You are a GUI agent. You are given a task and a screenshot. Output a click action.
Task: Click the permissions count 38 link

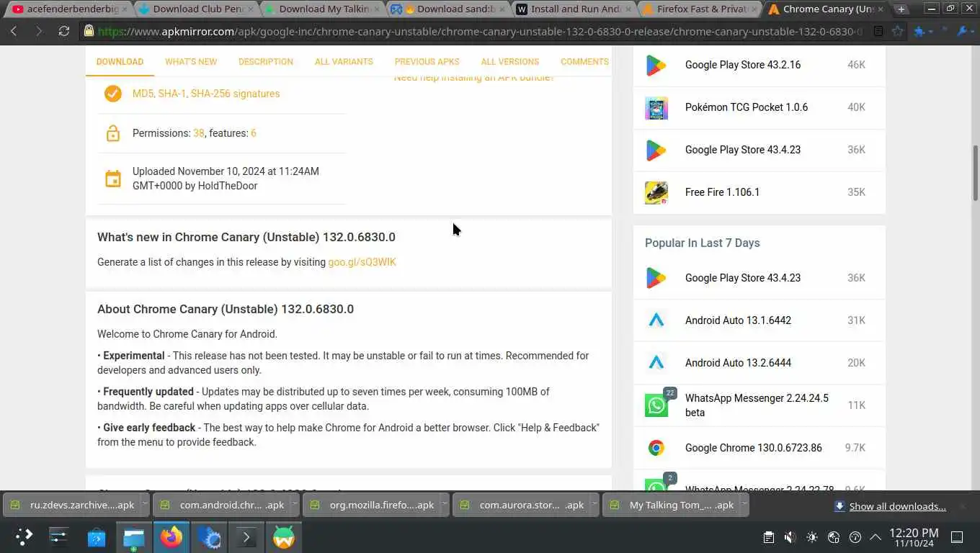tap(198, 133)
